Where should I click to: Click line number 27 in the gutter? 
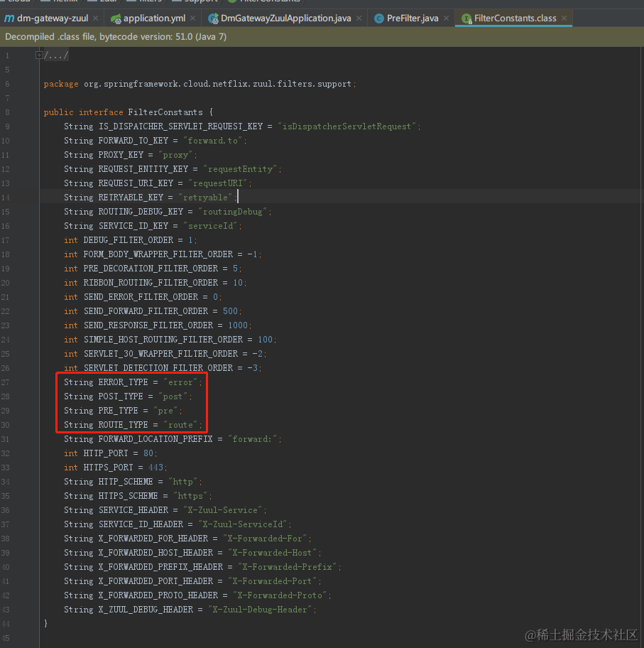click(6, 382)
